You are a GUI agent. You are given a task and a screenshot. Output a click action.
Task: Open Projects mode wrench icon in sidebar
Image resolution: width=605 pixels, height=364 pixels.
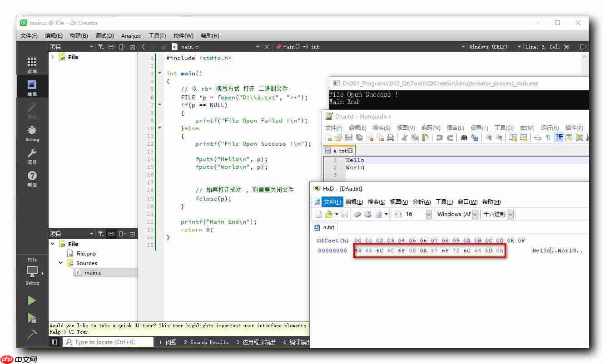tap(32, 156)
